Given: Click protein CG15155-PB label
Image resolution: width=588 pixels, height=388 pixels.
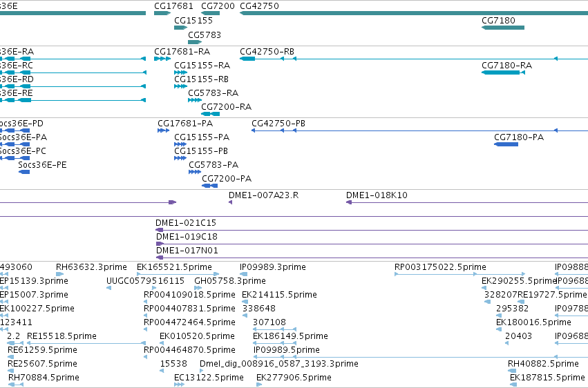Looking at the screenshot, I should point(201,151).
